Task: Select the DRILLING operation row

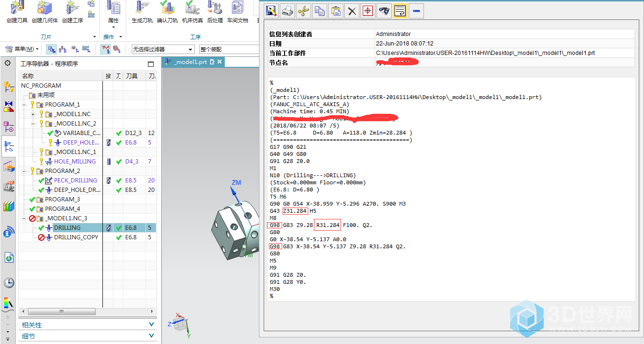Action: click(x=88, y=228)
